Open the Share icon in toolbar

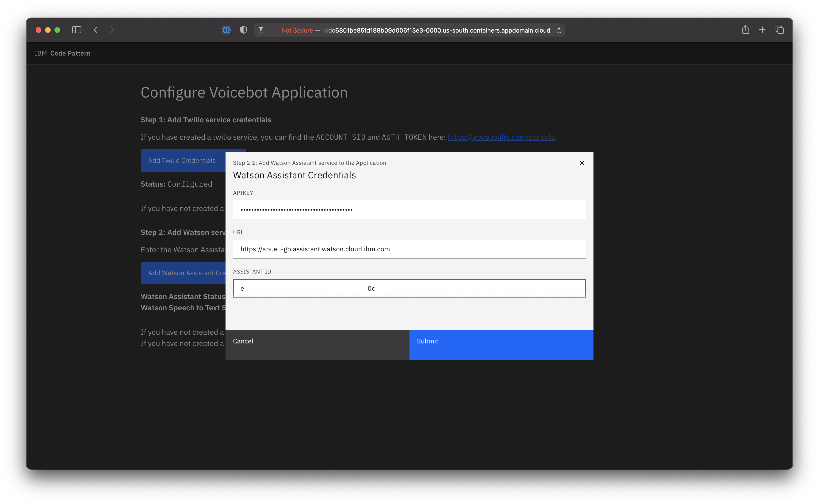[x=746, y=30]
